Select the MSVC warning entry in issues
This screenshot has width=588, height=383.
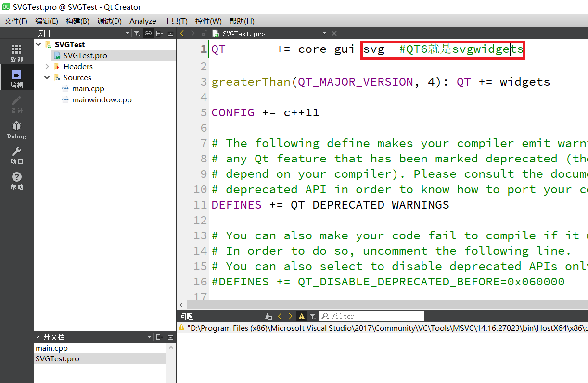[x=383, y=328]
